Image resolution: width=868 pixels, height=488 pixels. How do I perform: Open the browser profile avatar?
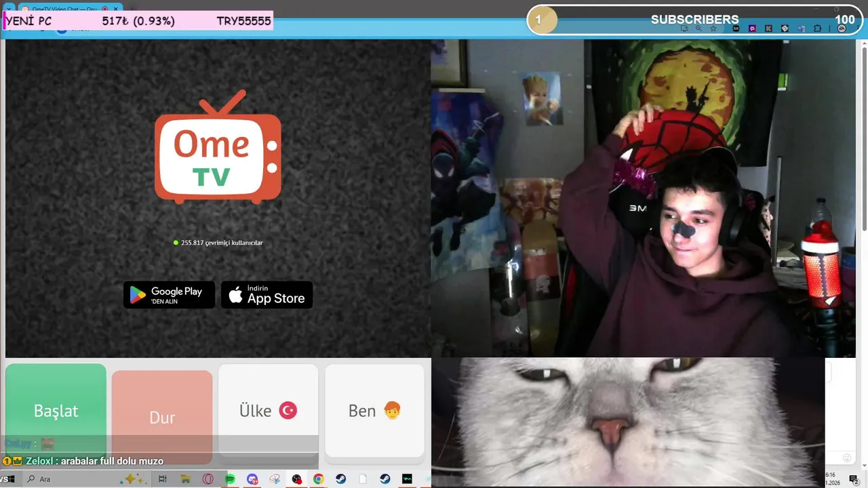point(842,28)
